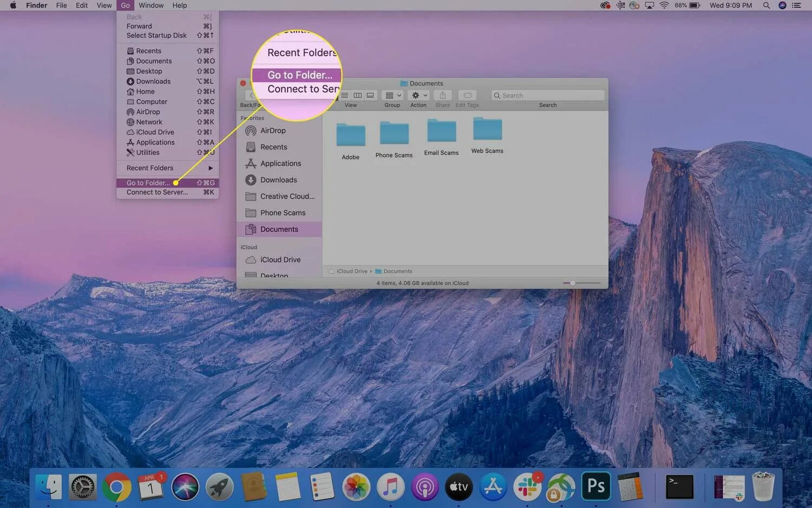Select Connect to Server... menu entry
Image resolution: width=812 pixels, height=508 pixels.
[167, 192]
